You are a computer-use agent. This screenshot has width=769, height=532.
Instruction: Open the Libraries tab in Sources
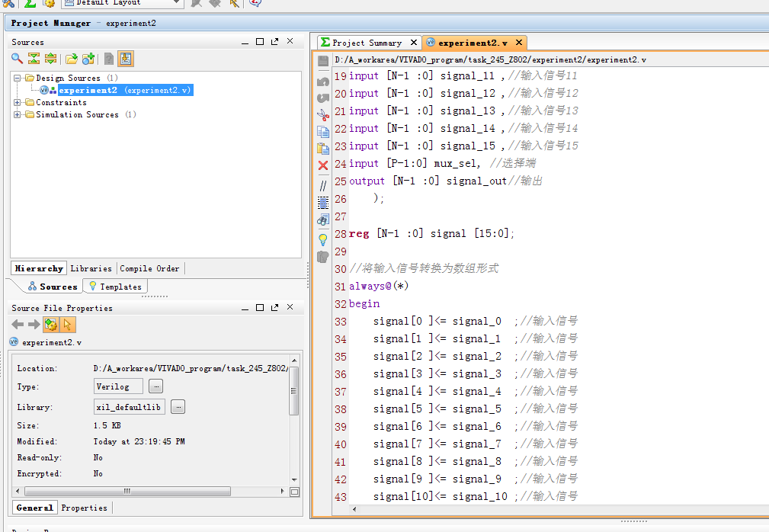[x=91, y=269]
